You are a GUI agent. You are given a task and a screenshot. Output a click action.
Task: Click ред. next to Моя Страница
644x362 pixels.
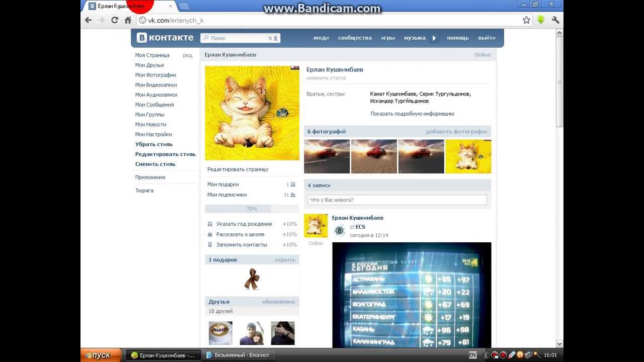(188, 55)
